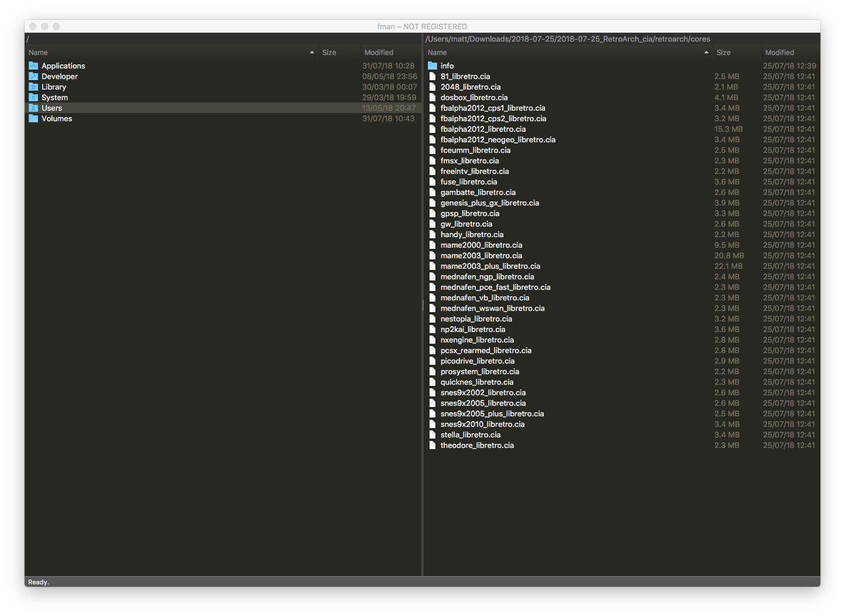This screenshot has height=616, width=845.
Task: Click the Modified column header in right pane
Action: (779, 52)
